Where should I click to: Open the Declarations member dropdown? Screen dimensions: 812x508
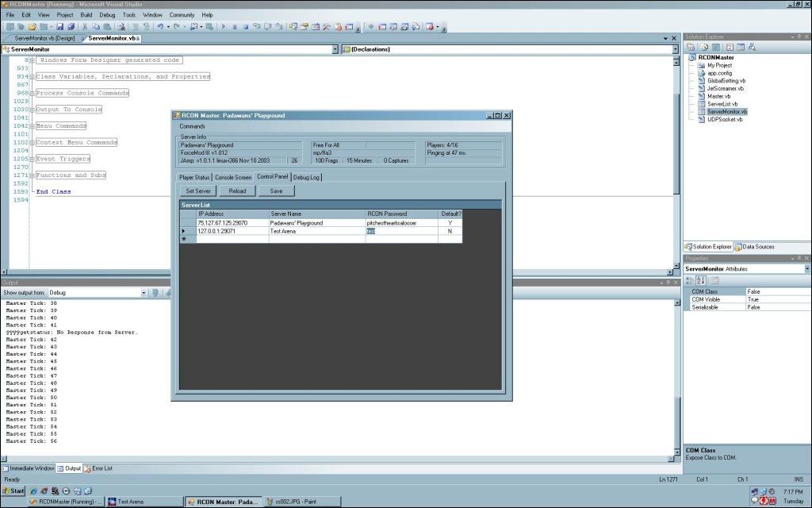676,49
